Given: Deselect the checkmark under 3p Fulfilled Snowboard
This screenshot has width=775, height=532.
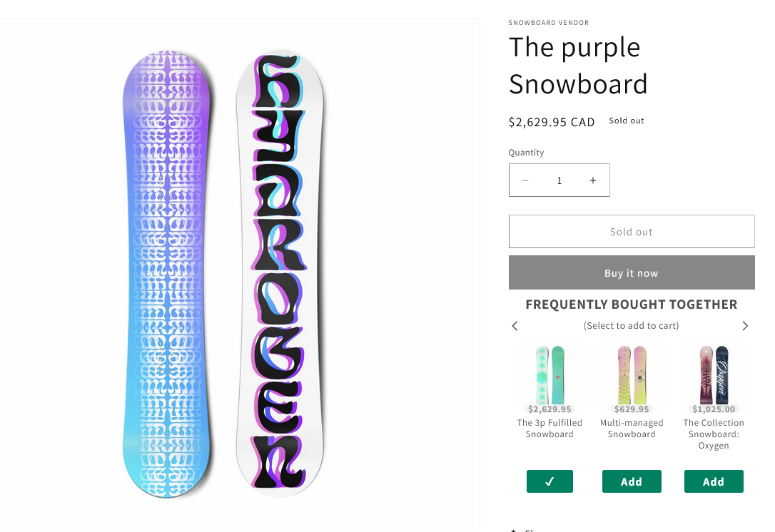Looking at the screenshot, I should pyautogui.click(x=549, y=481).
